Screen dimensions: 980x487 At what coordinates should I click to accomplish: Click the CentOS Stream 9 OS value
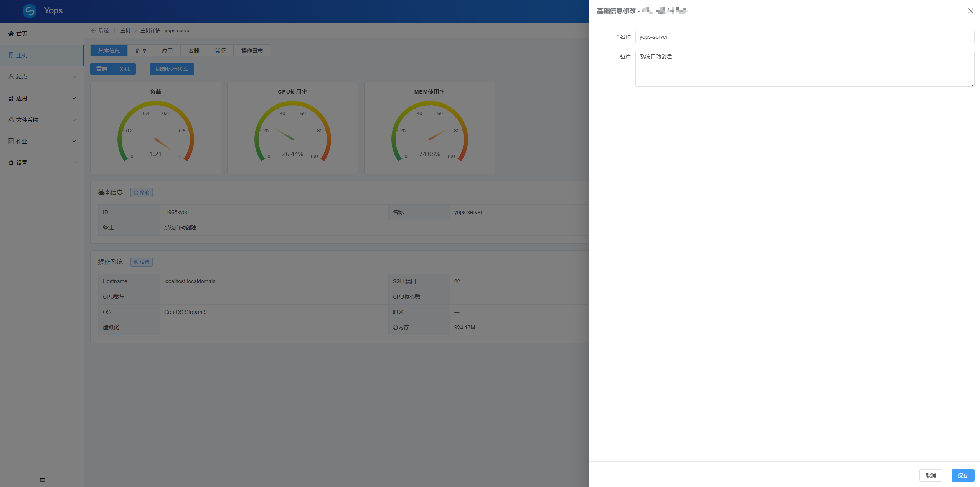click(185, 312)
